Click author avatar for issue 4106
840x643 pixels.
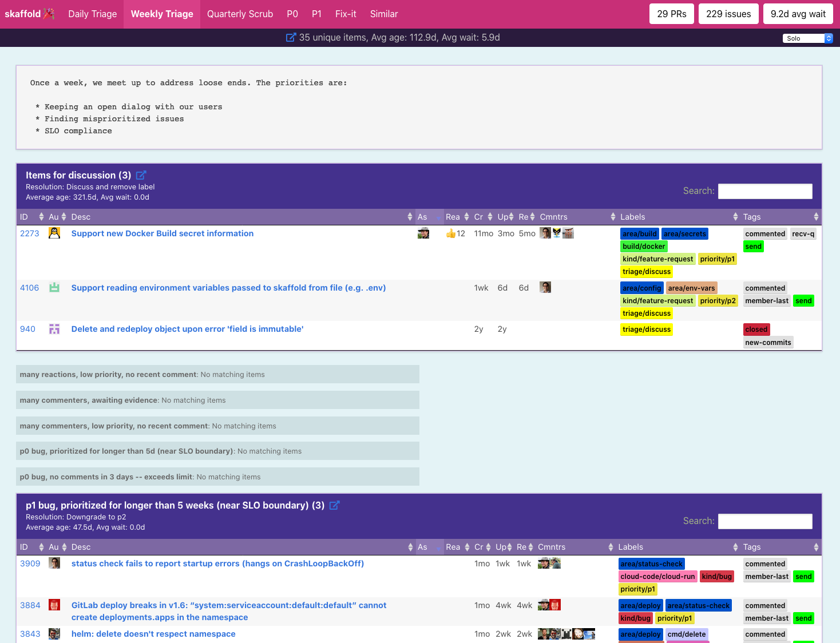coord(54,287)
